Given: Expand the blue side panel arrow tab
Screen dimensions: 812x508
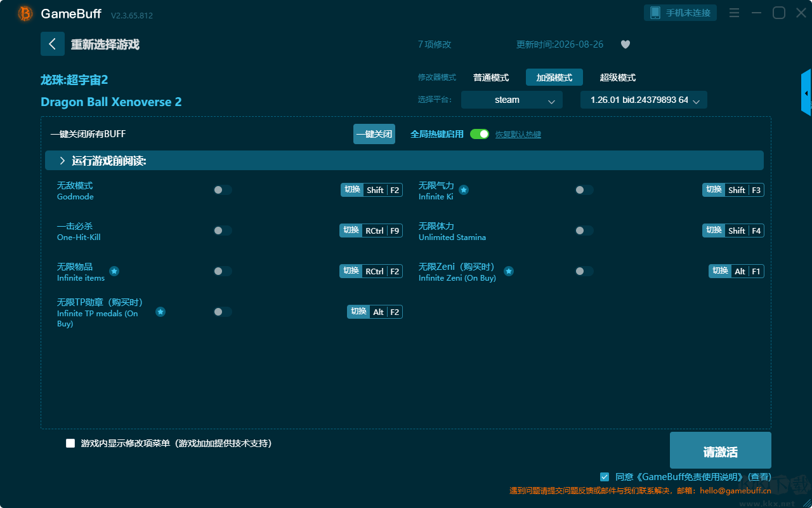Looking at the screenshot, I should click(806, 93).
